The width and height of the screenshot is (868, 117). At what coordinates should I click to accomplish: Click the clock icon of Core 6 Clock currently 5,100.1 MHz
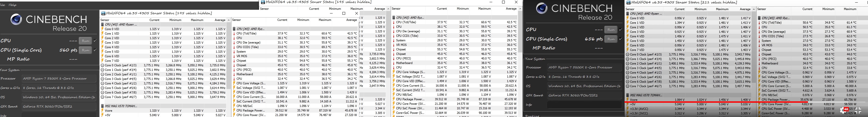(627, 82)
